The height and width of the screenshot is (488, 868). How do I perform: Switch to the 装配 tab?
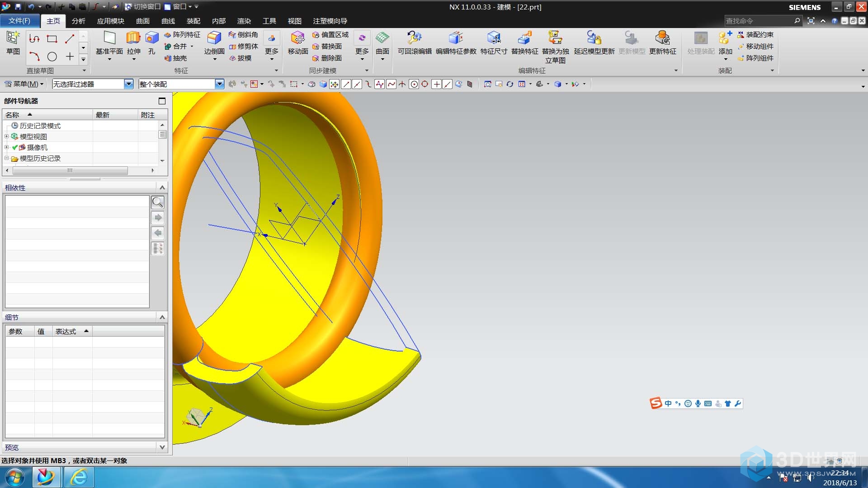tap(193, 21)
